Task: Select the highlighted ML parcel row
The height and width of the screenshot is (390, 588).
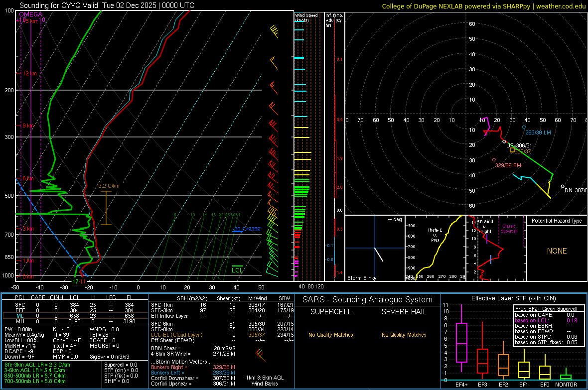Action: [x=75, y=316]
